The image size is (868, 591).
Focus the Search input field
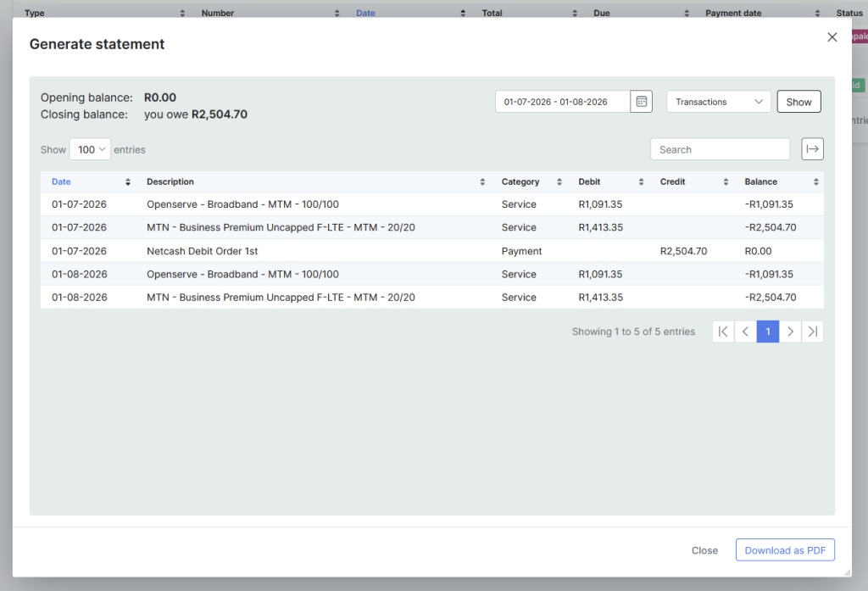pos(721,149)
